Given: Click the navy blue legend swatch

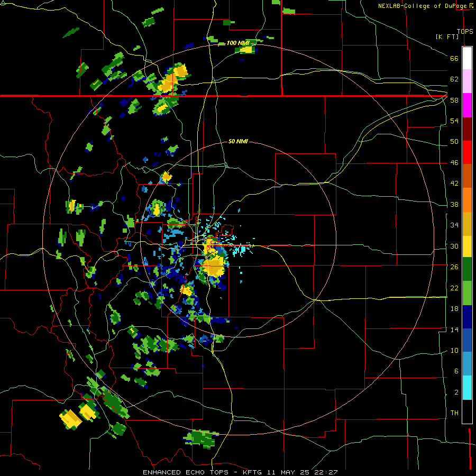Looking at the screenshot, I should coord(467,317).
